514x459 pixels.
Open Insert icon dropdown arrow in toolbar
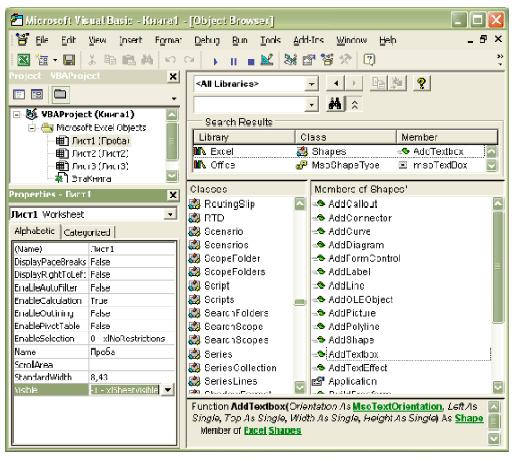(55, 60)
